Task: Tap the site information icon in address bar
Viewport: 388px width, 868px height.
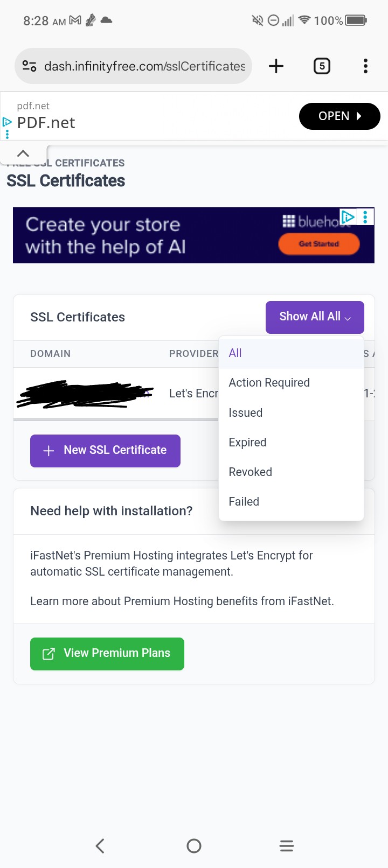Action: (x=30, y=66)
